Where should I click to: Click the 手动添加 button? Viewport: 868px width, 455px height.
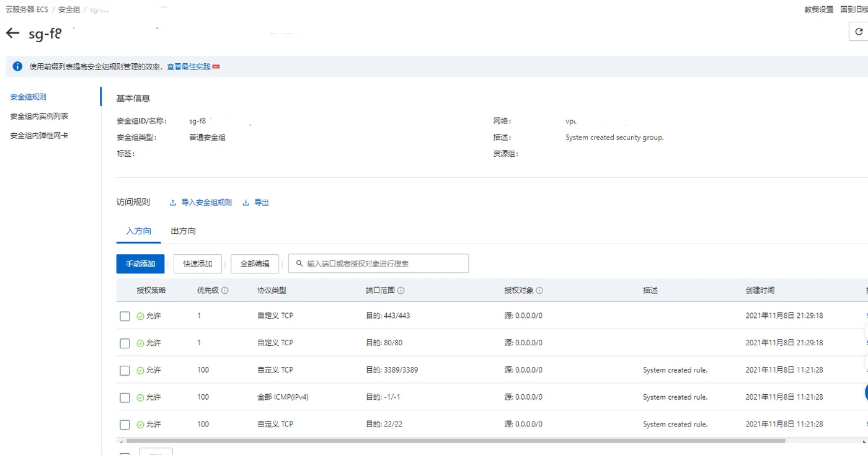140,263
